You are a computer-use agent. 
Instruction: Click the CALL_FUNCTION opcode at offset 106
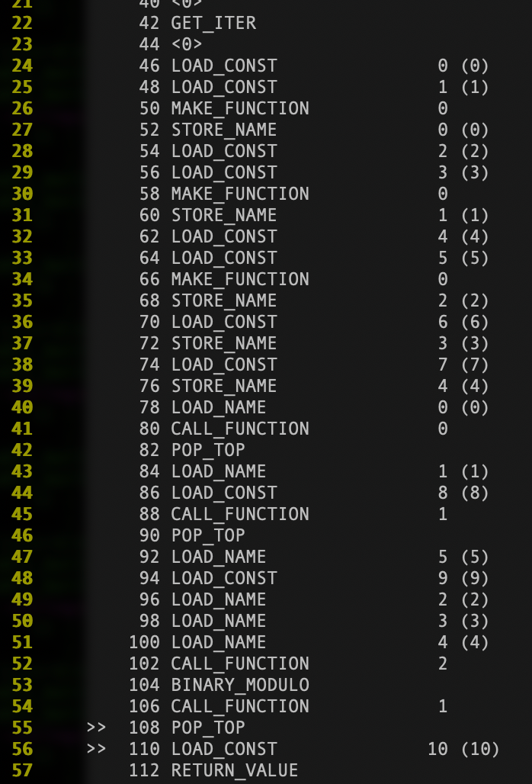pyautogui.click(x=240, y=706)
